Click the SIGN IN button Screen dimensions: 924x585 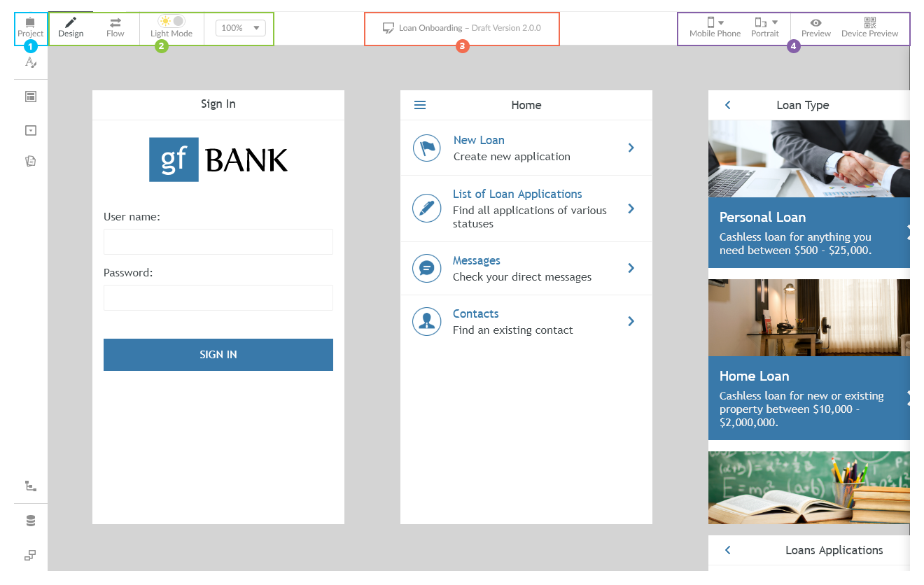coord(218,355)
